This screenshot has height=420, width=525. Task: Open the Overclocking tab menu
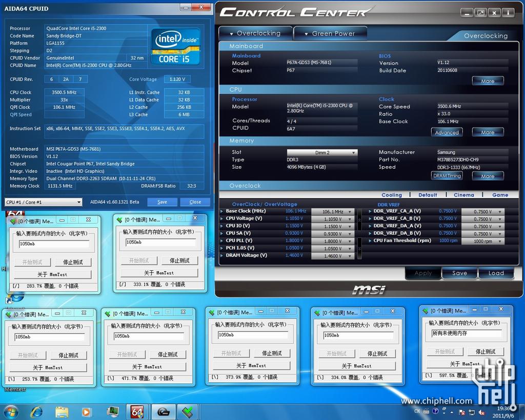[255, 33]
